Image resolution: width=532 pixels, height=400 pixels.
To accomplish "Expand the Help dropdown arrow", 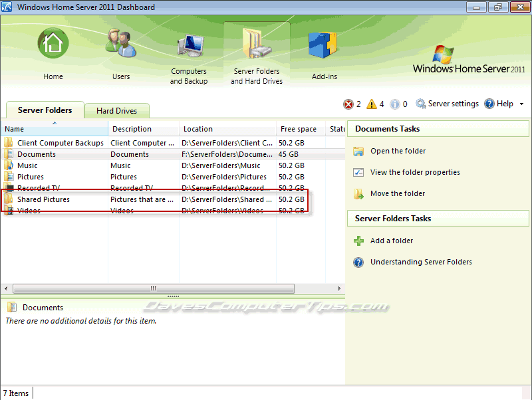I will [522, 104].
